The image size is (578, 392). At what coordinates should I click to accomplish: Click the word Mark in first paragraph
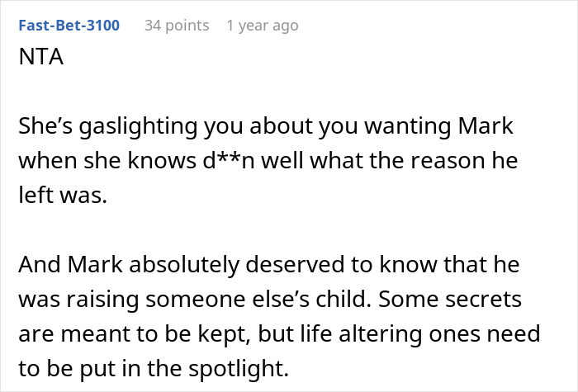pyautogui.click(x=486, y=126)
